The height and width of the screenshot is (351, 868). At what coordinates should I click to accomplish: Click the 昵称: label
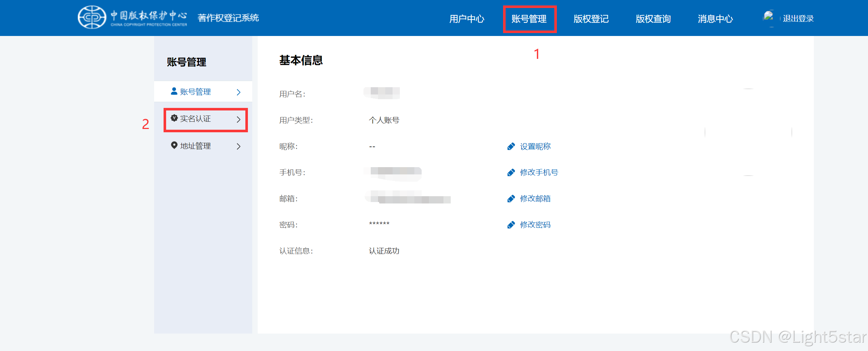(289, 146)
